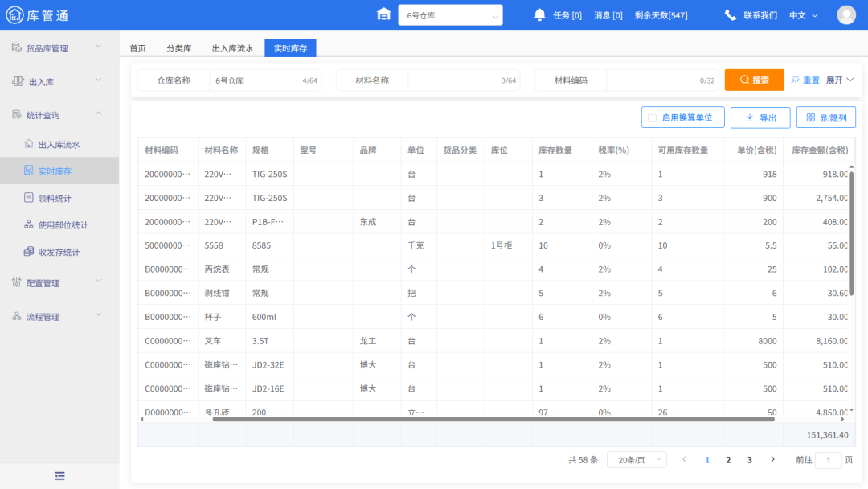Click the phone icon beside 联系我们

731,15
